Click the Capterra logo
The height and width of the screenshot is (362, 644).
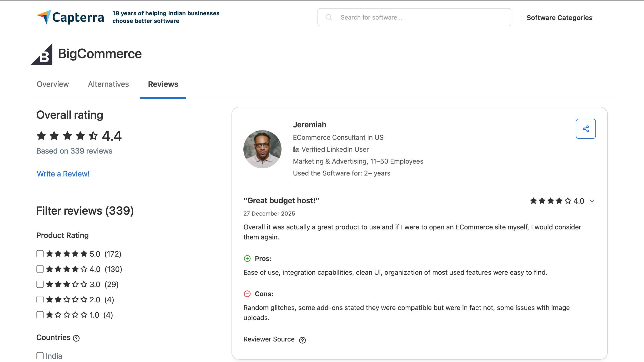[70, 17]
